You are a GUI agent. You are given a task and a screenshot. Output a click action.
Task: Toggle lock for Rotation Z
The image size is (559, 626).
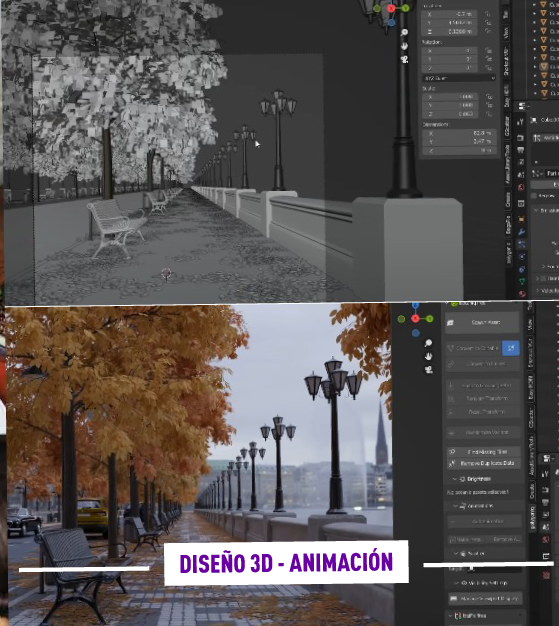[488, 68]
